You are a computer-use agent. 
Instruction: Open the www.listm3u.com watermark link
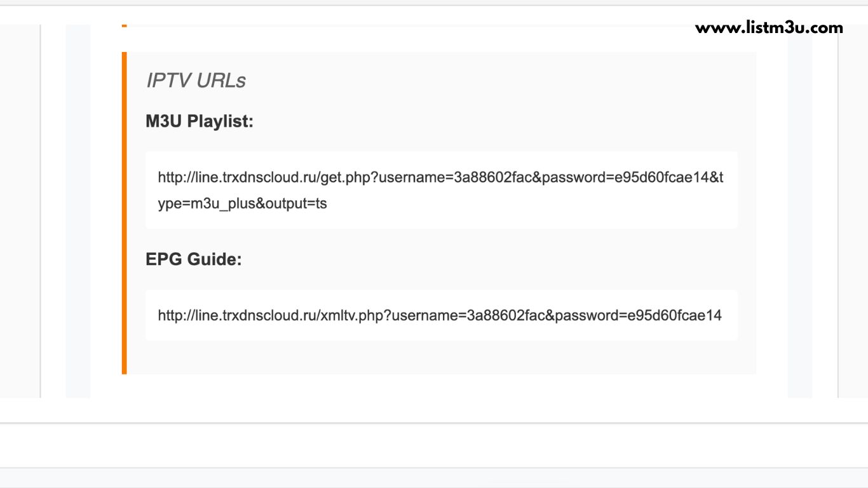(769, 28)
